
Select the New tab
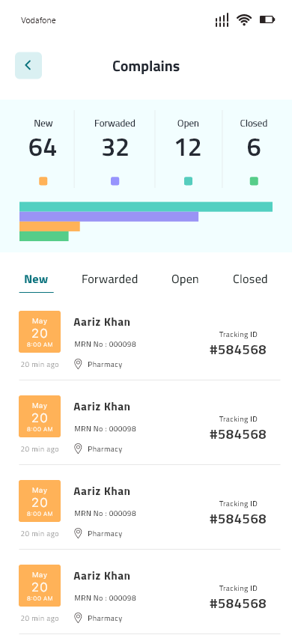pyautogui.click(x=36, y=280)
